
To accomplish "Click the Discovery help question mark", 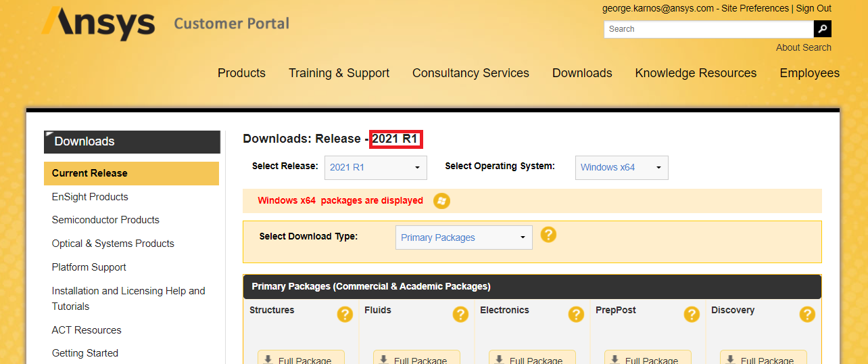I will click(x=807, y=314).
